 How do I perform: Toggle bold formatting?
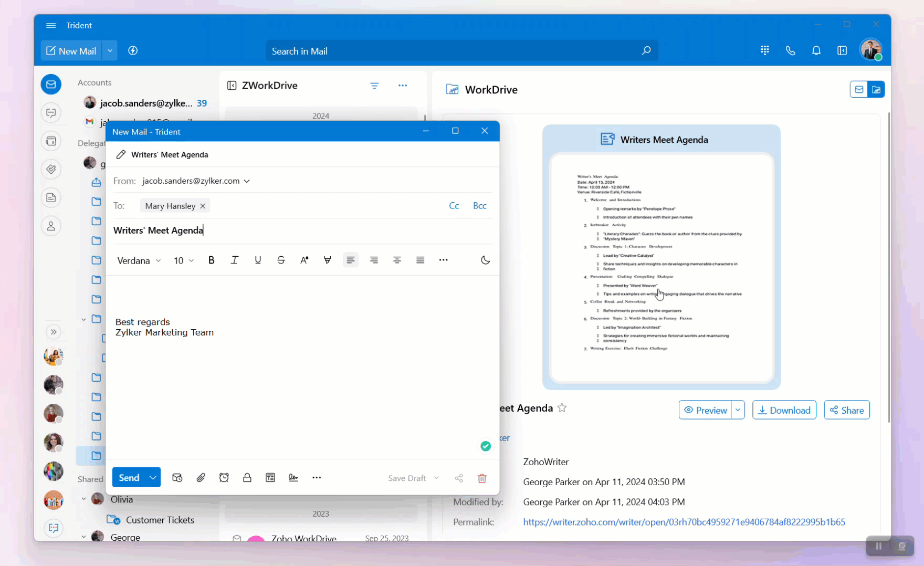click(212, 260)
